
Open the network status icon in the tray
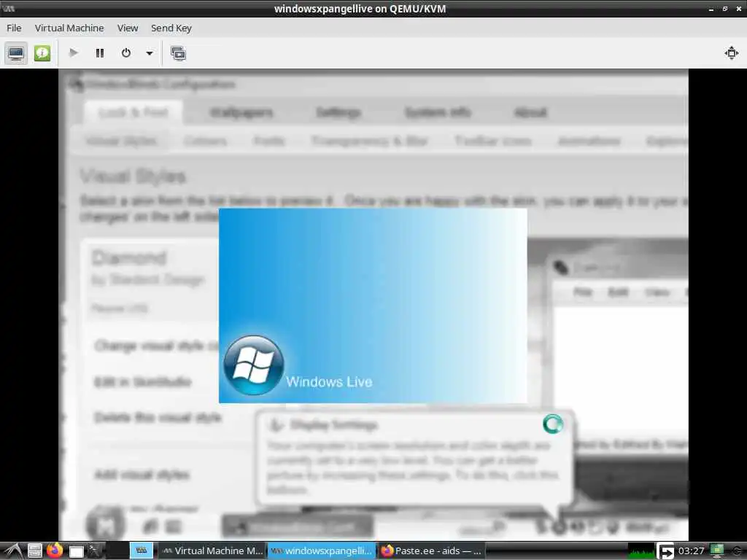coord(717,551)
